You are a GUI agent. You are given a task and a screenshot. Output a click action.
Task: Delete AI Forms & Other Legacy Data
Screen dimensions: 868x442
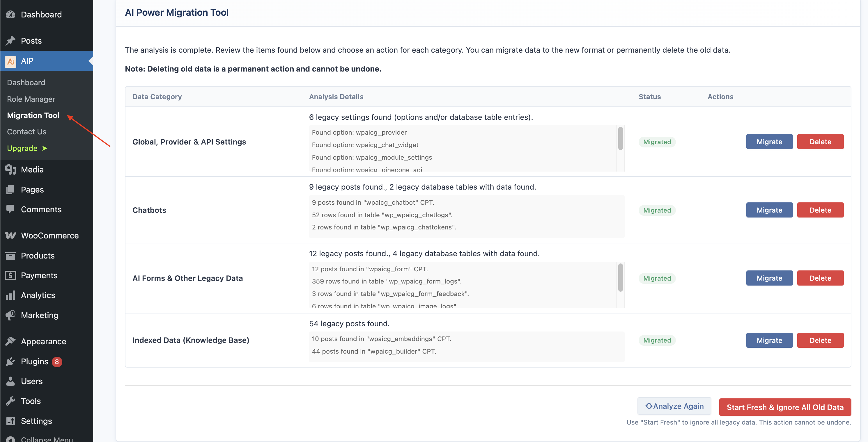(x=820, y=278)
